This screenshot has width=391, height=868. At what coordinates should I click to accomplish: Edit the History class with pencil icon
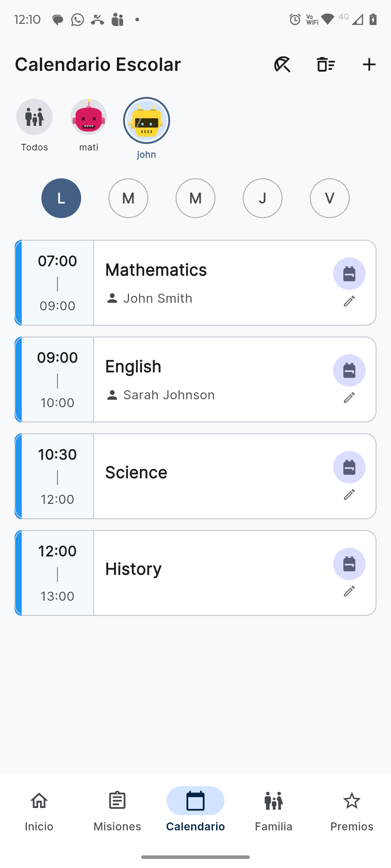coord(349,591)
